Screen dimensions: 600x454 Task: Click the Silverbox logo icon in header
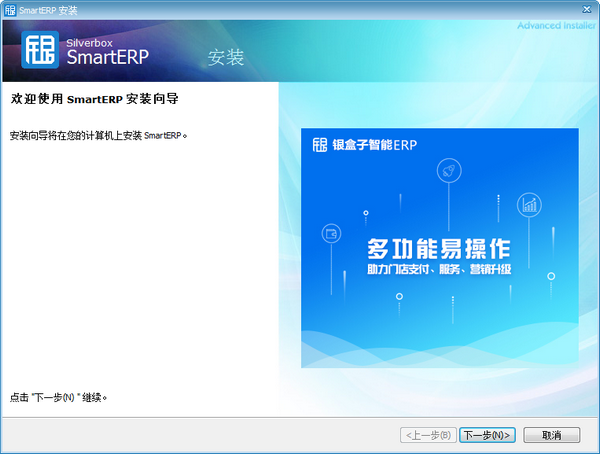[x=40, y=50]
